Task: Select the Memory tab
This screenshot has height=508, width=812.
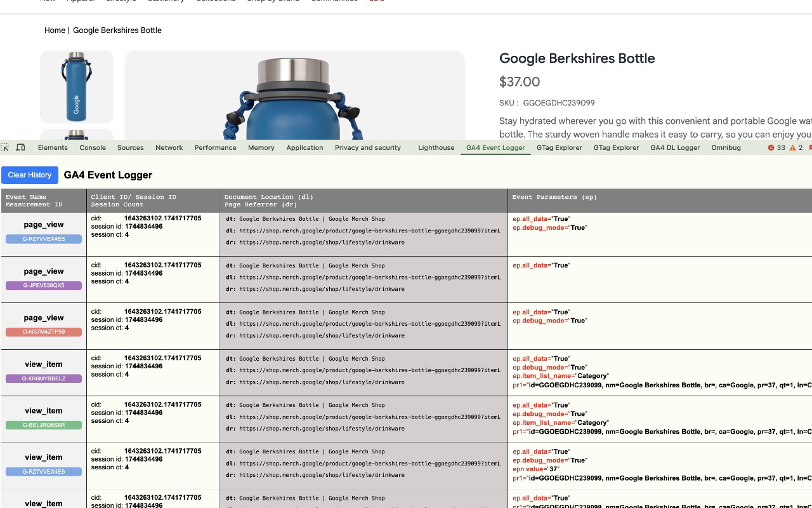Action: [x=261, y=147]
